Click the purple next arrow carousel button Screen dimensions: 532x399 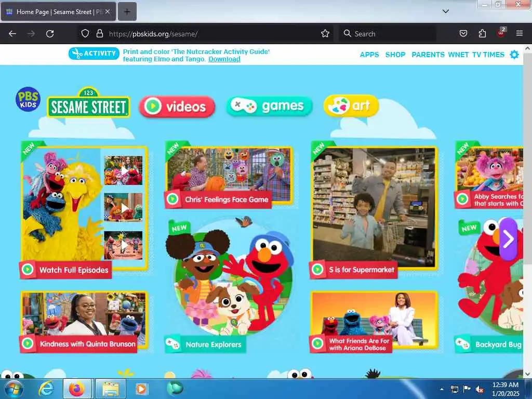tap(508, 239)
